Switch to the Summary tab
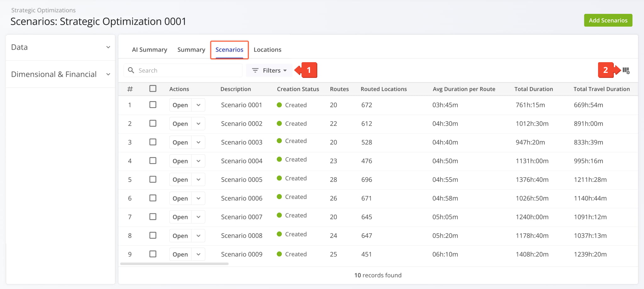The image size is (644, 289). 191,50
